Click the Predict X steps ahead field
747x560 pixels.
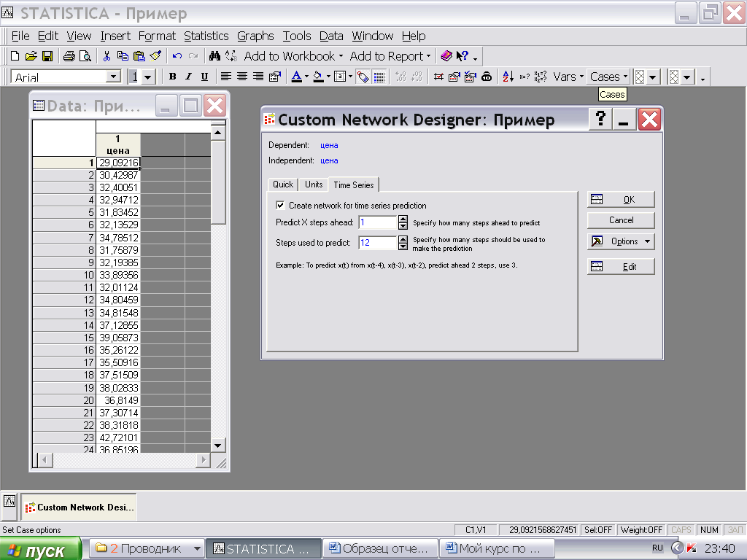[x=378, y=222]
